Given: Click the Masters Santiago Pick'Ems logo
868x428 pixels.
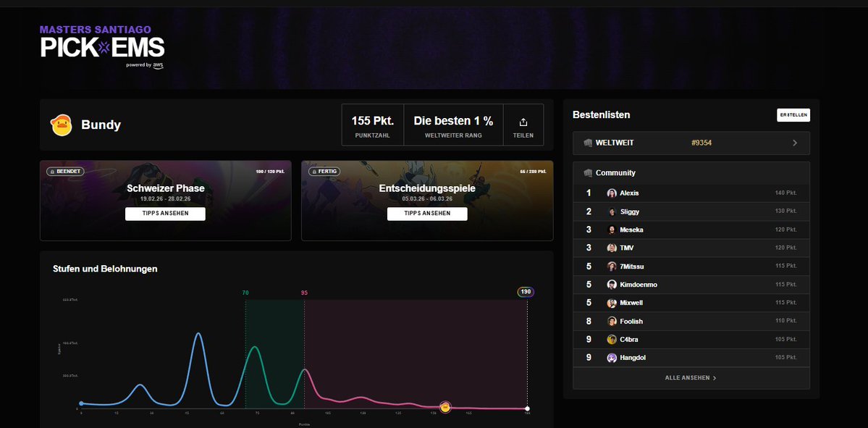Looking at the screenshot, I should (102, 46).
